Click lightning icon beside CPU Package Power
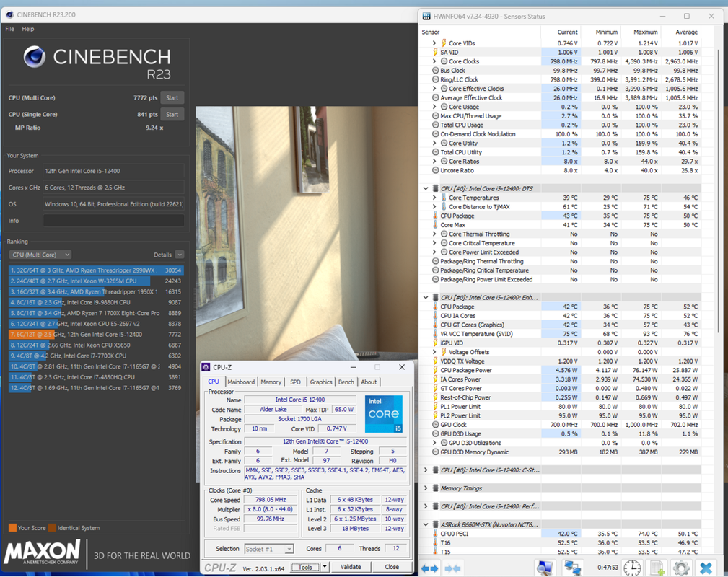This screenshot has width=728, height=577. [x=435, y=370]
